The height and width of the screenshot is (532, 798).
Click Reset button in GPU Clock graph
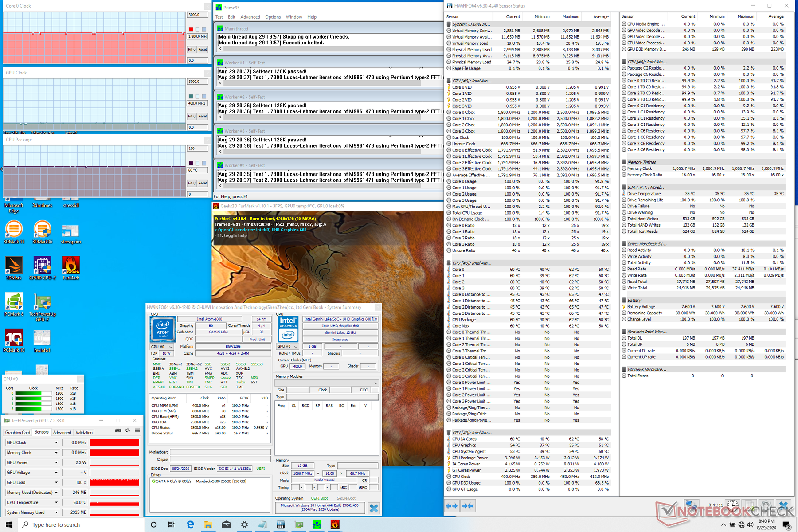click(203, 116)
